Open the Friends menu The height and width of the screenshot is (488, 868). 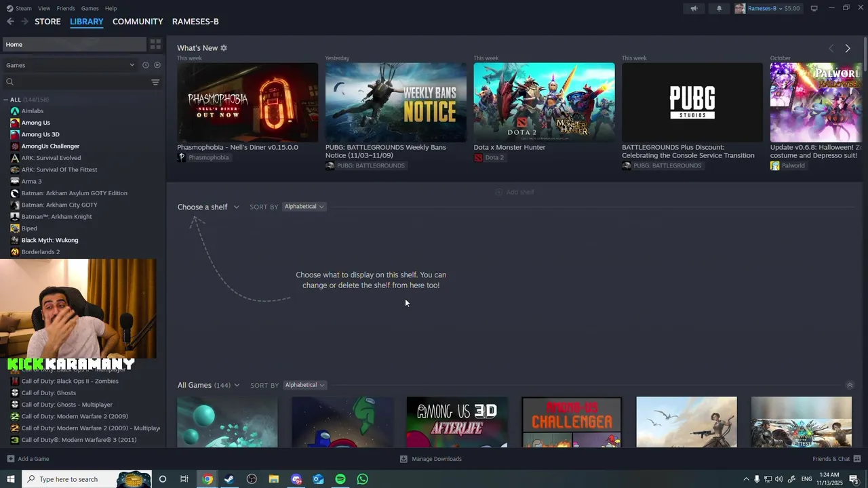[66, 8]
